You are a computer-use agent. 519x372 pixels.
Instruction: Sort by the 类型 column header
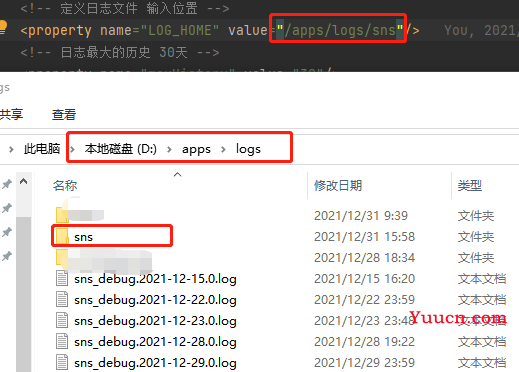tap(470, 185)
